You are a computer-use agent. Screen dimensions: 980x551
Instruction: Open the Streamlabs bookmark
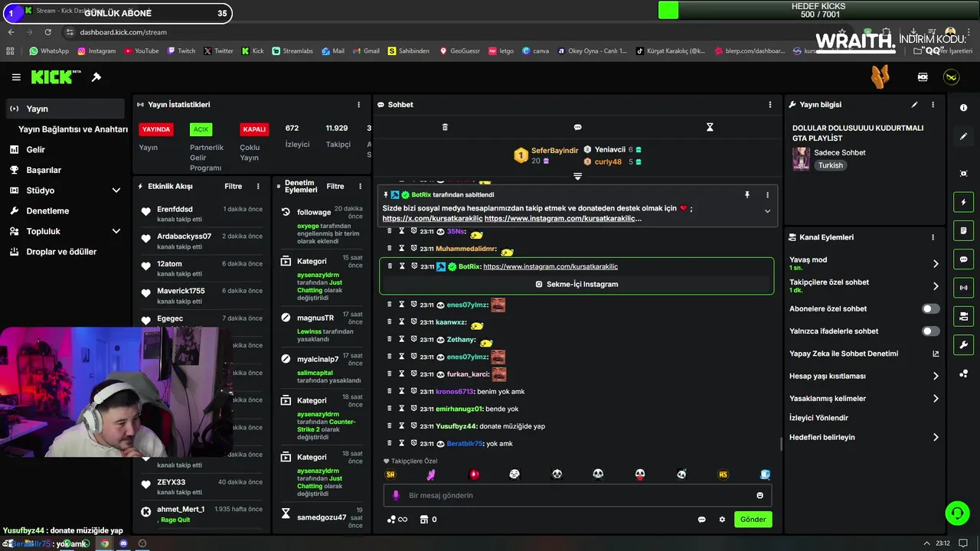tap(292, 51)
